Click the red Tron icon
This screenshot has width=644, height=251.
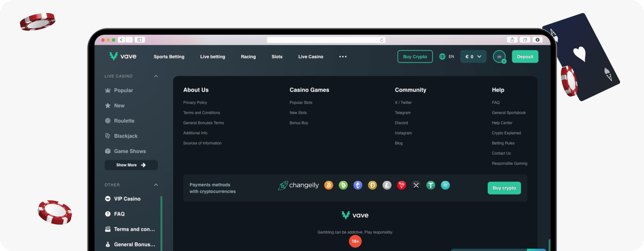(401, 185)
